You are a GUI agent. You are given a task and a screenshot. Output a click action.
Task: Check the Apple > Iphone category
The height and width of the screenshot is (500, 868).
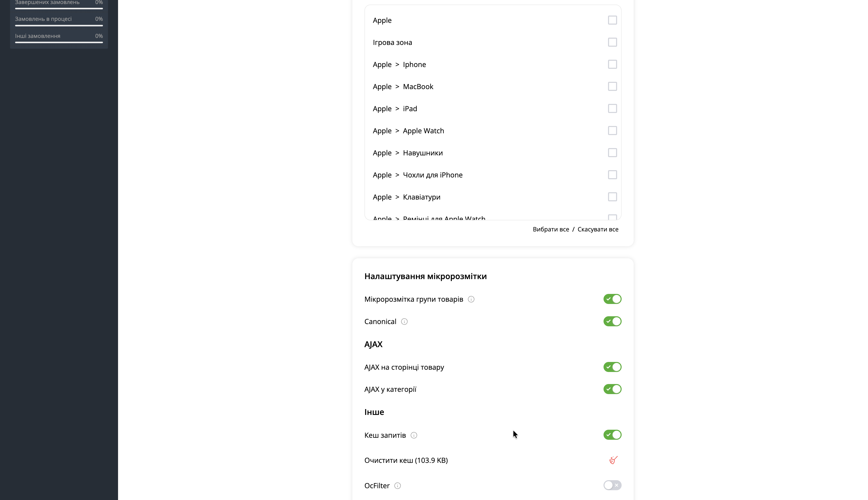(612, 64)
